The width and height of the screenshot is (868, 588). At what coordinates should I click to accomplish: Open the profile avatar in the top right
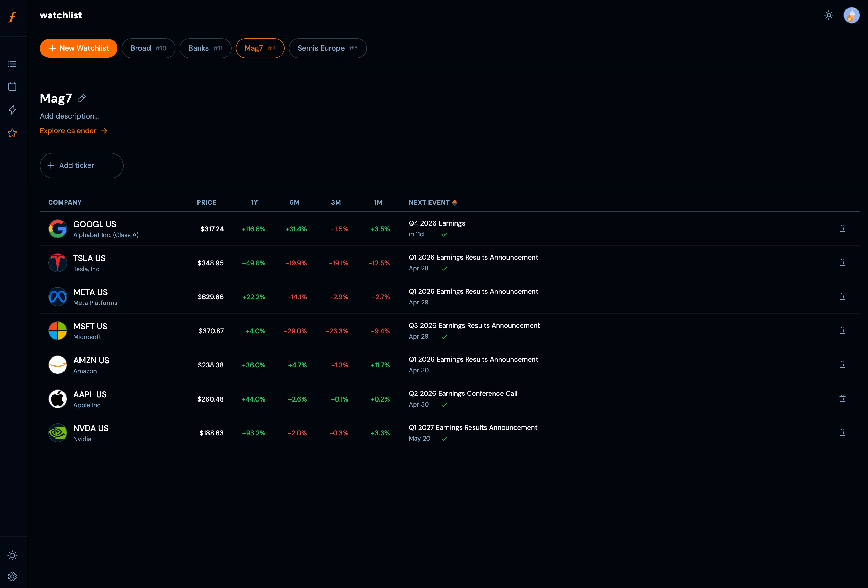coord(851,15)
